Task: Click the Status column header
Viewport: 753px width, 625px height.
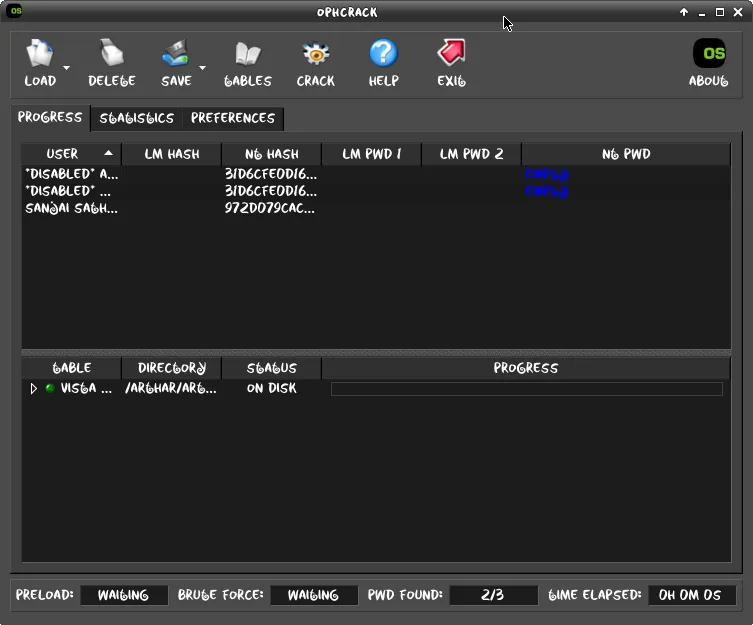Action: [x=272, y=368]
